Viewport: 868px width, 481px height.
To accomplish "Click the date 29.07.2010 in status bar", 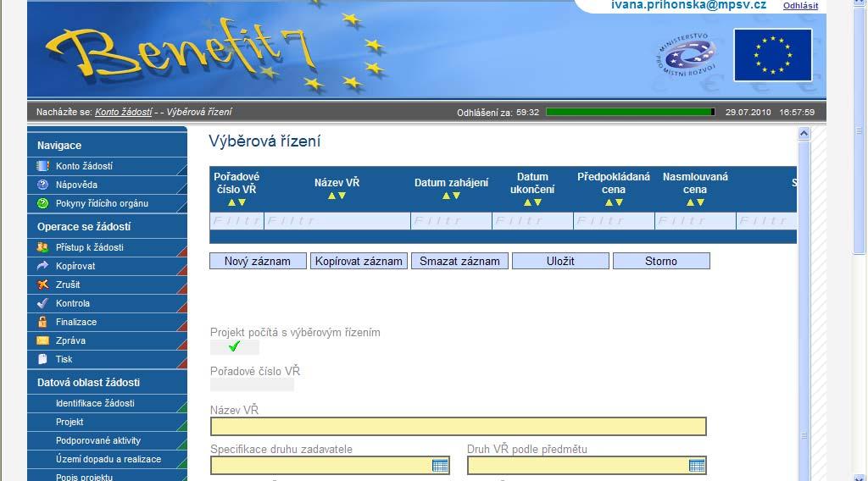I will click(748, 113).
